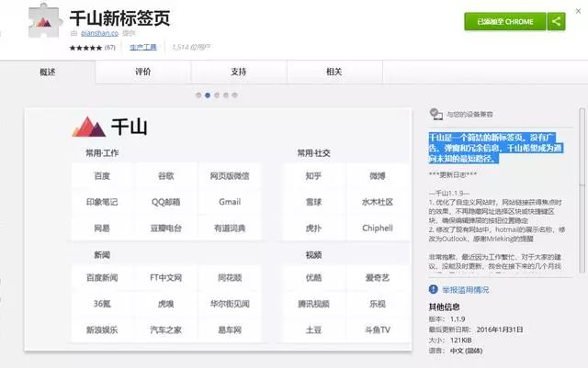This screenshot has width=588, height=368.
Task: Click the share icon button
Action: coord(555,21)
